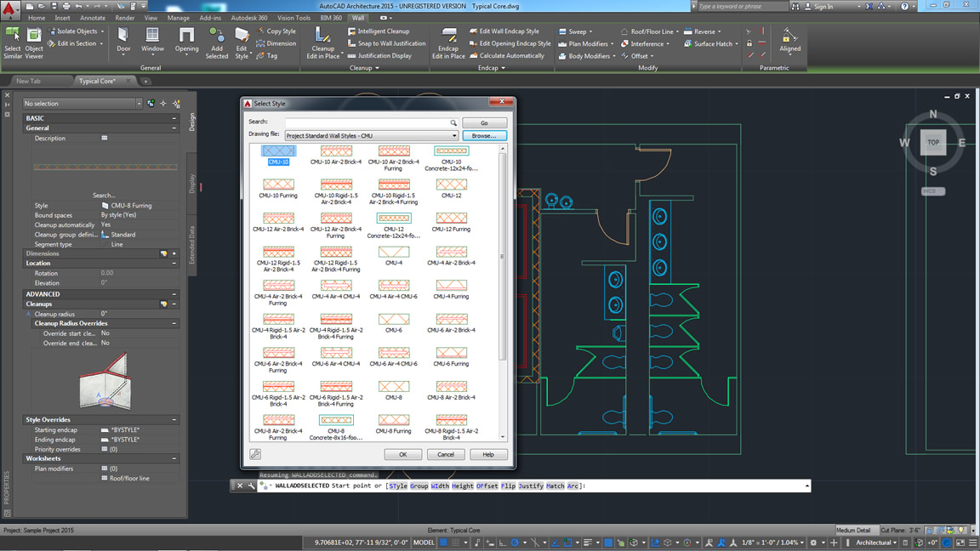
Task: Select the Window tool in the ribbon
Action: 152,41
